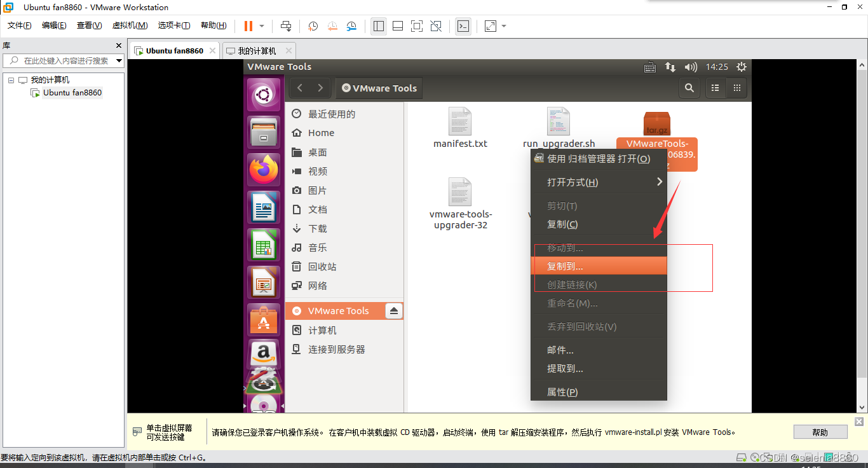The height and width of the screenshot is (468, 868).
Task: Click the library search input field
Action: (64, 61)
